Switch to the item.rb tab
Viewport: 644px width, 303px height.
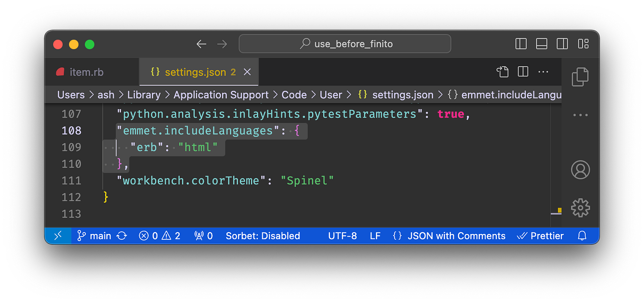pyautogui.click(x=87, y=72)
